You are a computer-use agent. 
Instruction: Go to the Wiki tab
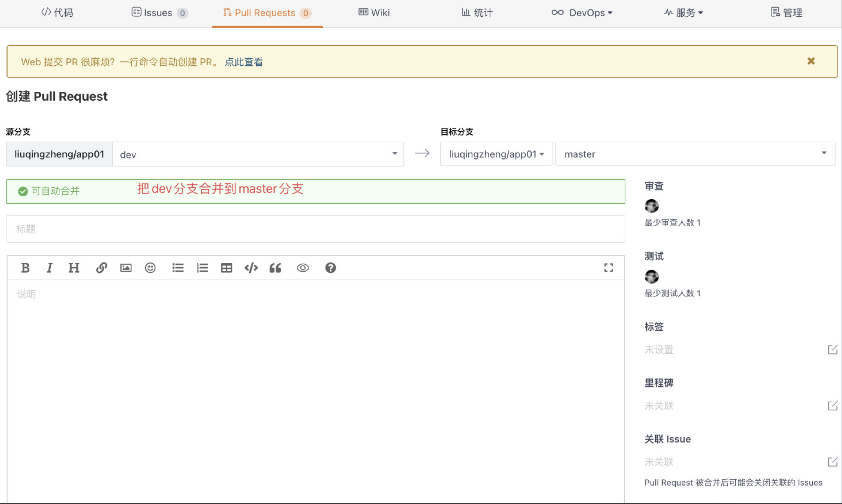[374, 13]
